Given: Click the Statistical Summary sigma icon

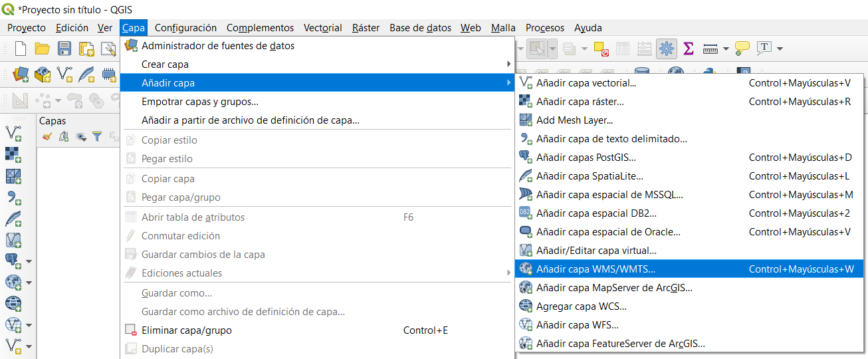Looking at the screenshot, I should pyautogui.click(x=689, y=49).
